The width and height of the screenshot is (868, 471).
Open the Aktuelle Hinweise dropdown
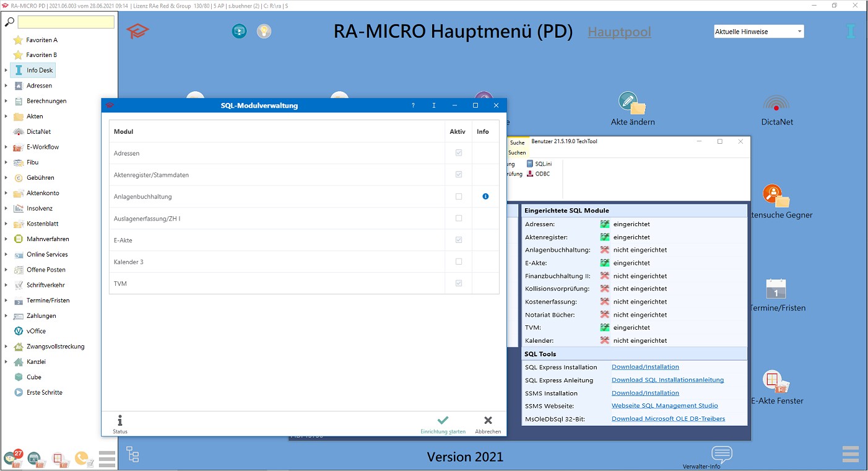coord(758,32)
